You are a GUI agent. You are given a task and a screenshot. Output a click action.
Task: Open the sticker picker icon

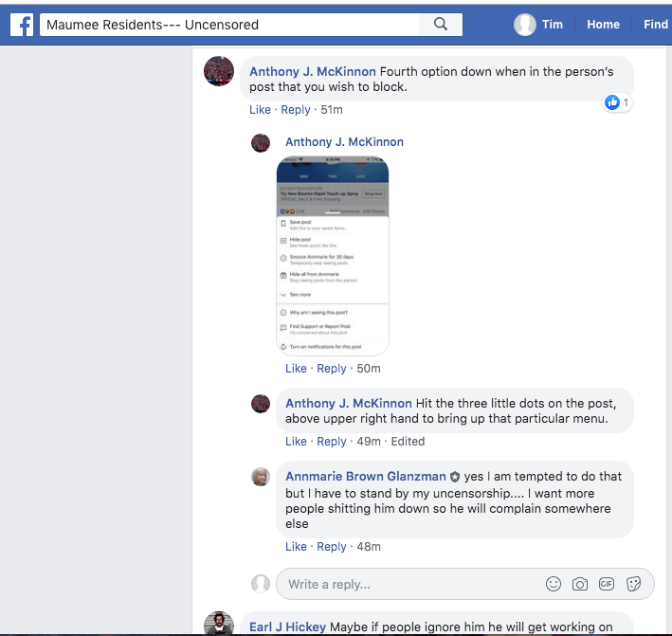[634, 584]
